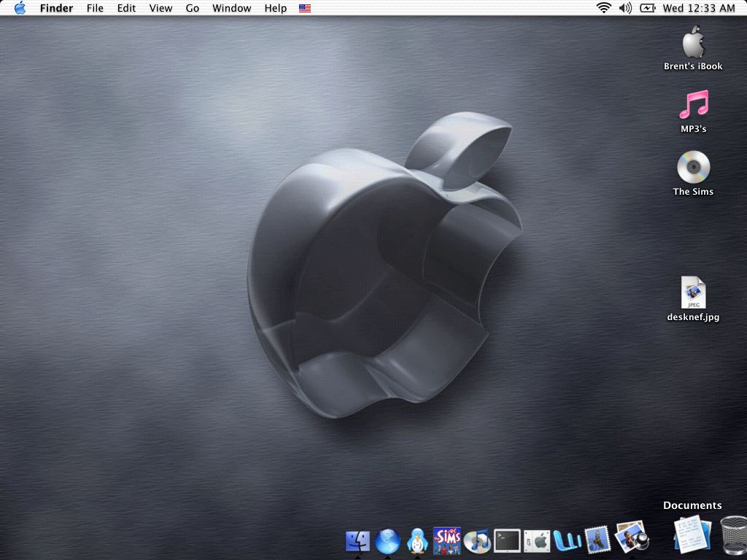Launch The Sims from the dock
The width and height of the screenshot is (747, 560).
pos(446,540)
